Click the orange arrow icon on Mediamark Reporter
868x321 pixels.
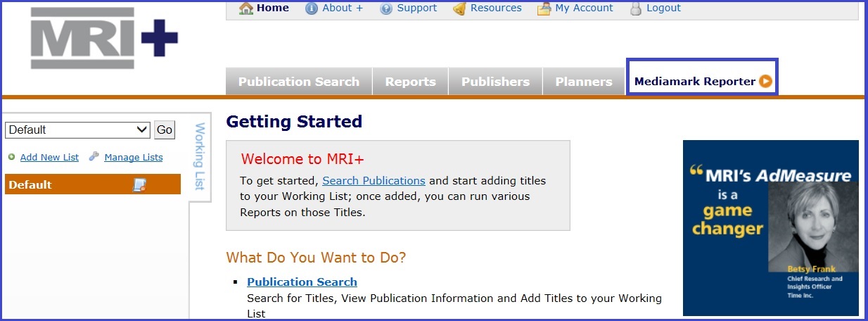pyautogui.click(x=765, y=82)
